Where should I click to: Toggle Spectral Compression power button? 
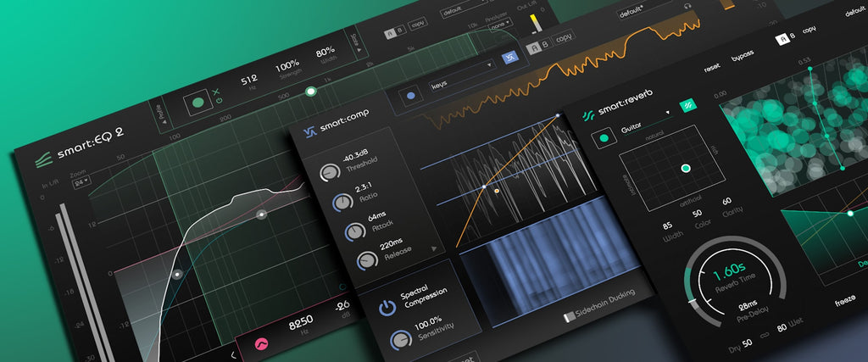tap(387, 307)
